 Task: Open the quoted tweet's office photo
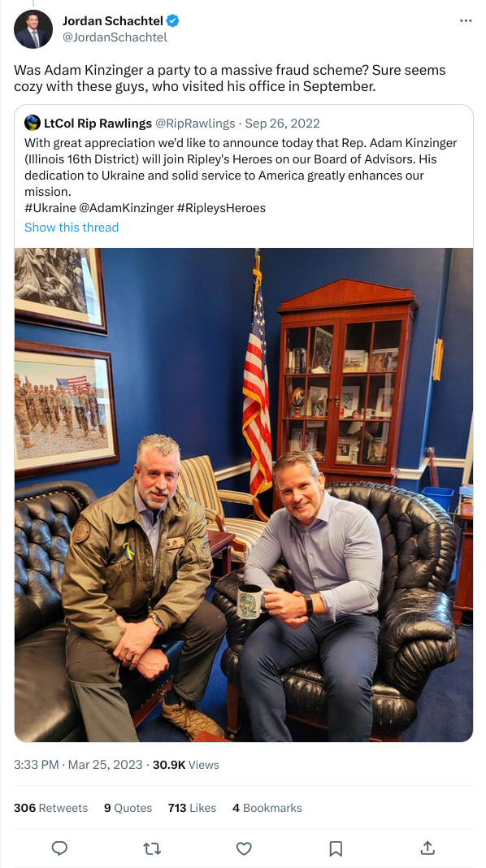(244, 494)
